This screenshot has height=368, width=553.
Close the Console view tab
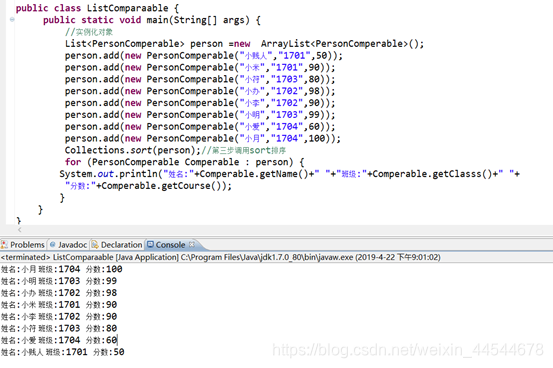coord(192,244)
